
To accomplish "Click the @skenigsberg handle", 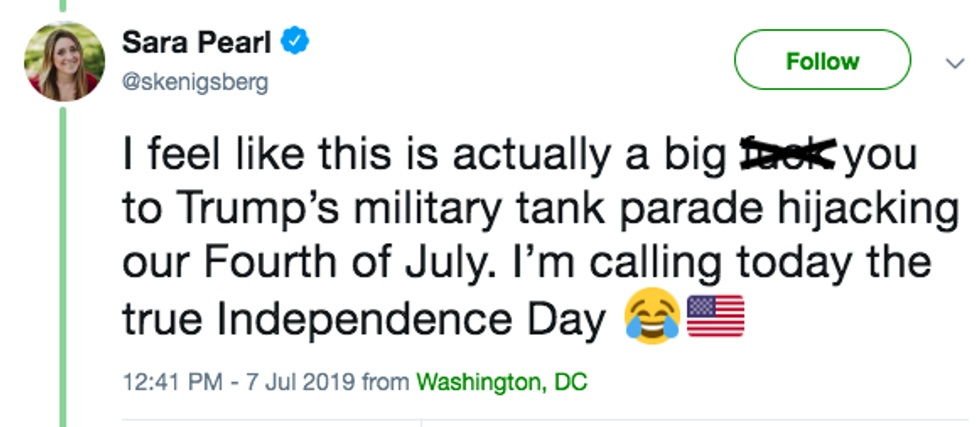I will tap(195, 82).
